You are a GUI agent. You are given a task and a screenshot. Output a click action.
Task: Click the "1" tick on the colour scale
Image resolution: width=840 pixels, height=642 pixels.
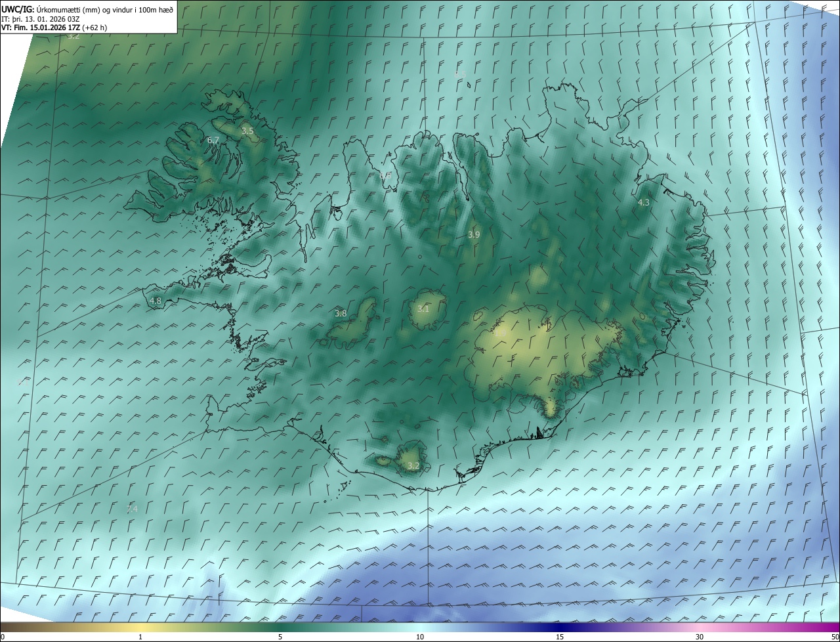pos(140,637)
